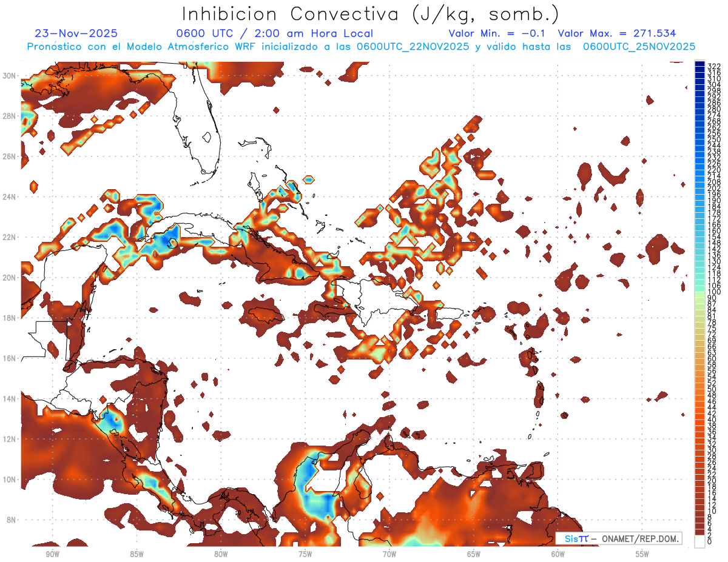
Task: Click the '22N' latitude label
Action: click(10, 237)
